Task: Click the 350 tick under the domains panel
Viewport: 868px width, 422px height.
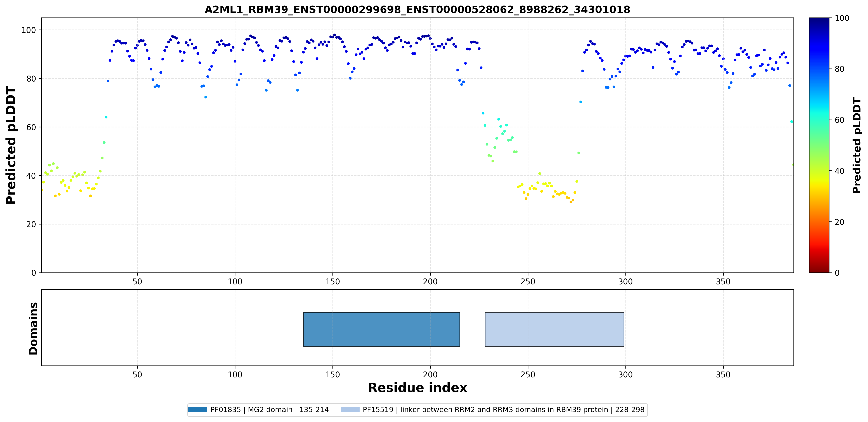Action: click(723, 374)
